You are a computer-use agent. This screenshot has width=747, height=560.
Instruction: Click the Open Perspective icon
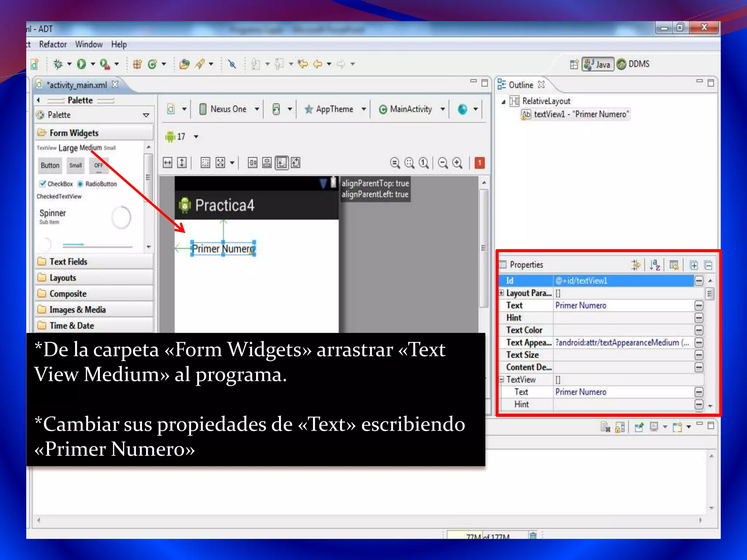click(574, 64)
